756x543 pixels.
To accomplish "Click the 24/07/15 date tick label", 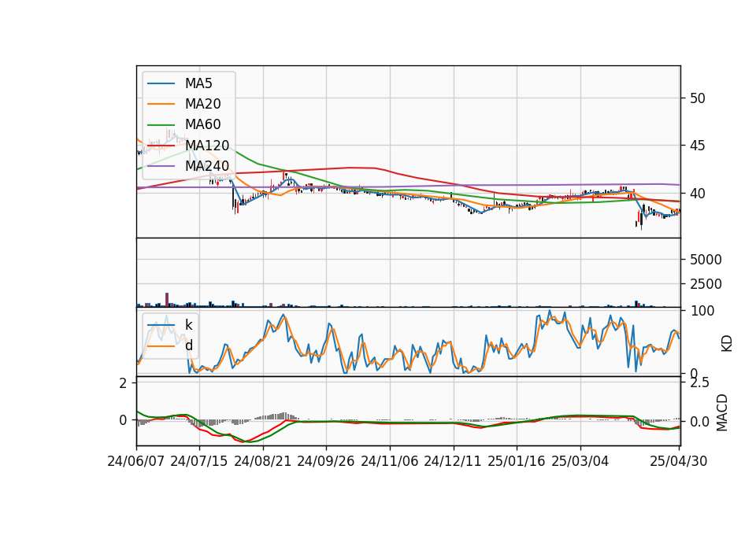I will pyautogui.click(x=199, y=461).
